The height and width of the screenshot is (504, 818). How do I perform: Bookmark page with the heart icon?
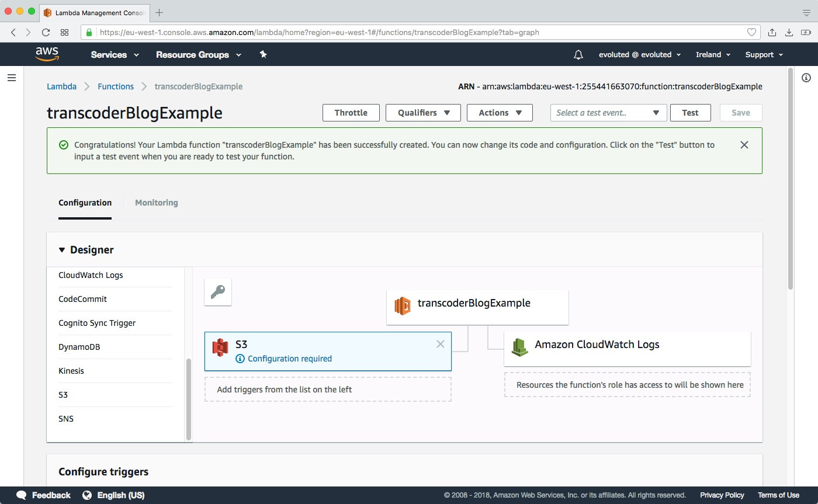(x=752, y=32)
